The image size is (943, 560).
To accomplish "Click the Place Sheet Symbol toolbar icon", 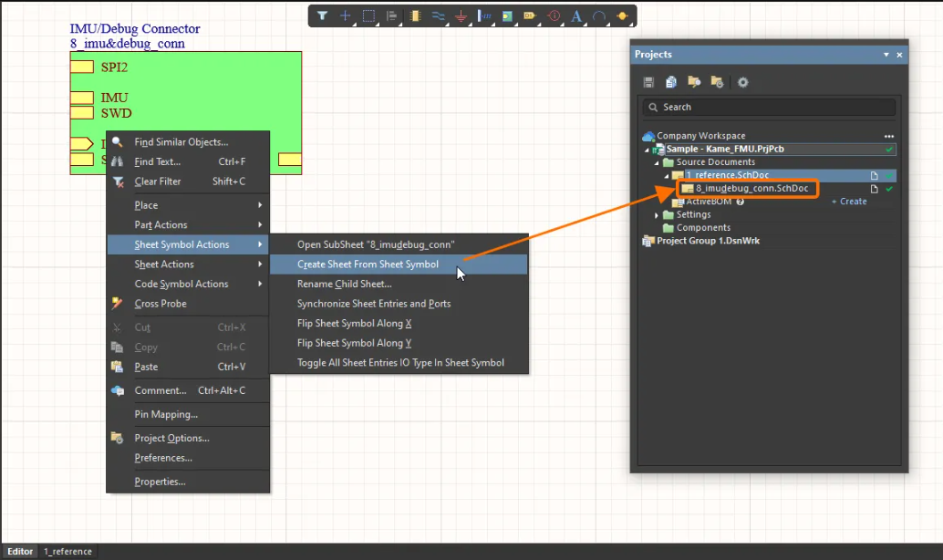I will [x=506, y=16].
